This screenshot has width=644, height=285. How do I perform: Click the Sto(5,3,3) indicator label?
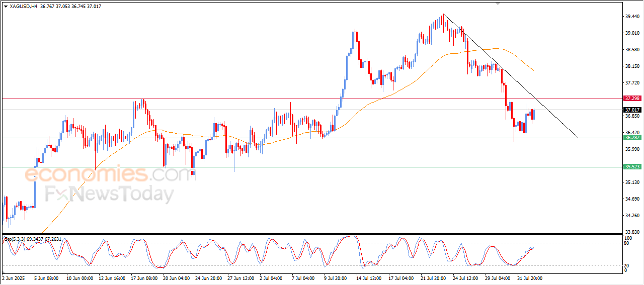point(33,239)
